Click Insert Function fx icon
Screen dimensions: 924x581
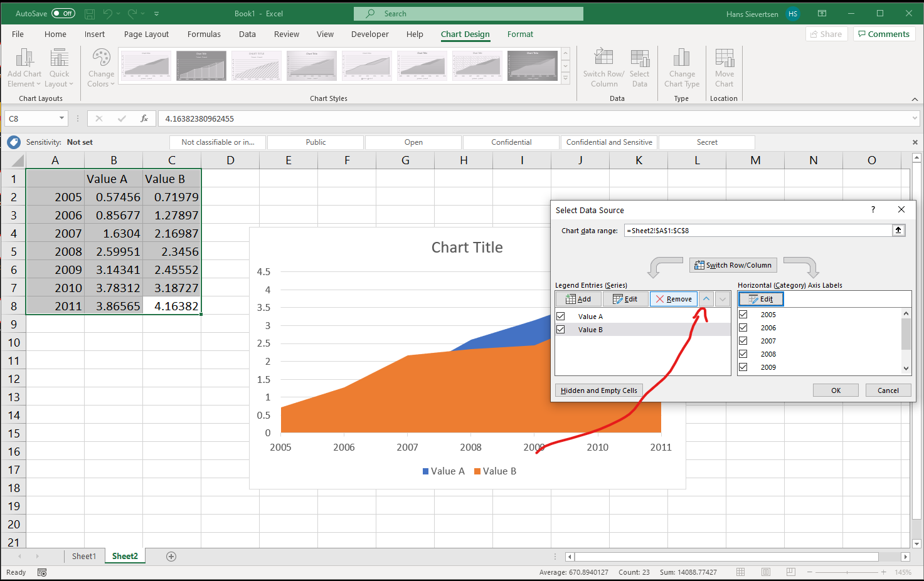pos(144,118)
